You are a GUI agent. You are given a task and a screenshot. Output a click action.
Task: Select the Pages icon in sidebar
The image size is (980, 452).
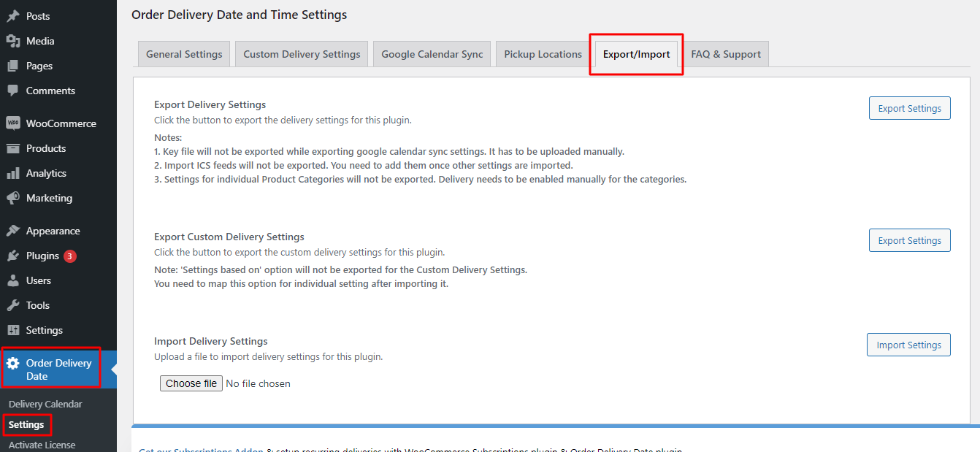[x=16, y=66]
